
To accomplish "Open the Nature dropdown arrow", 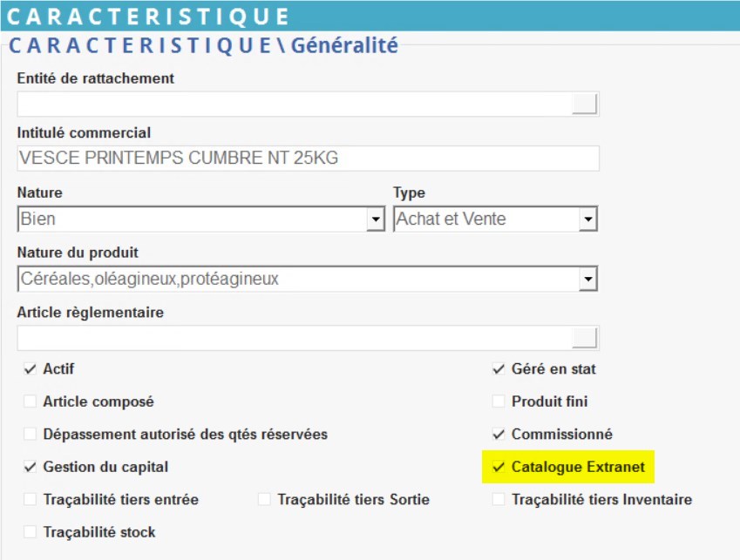I will pyautogui.click(x=376, y=219).
